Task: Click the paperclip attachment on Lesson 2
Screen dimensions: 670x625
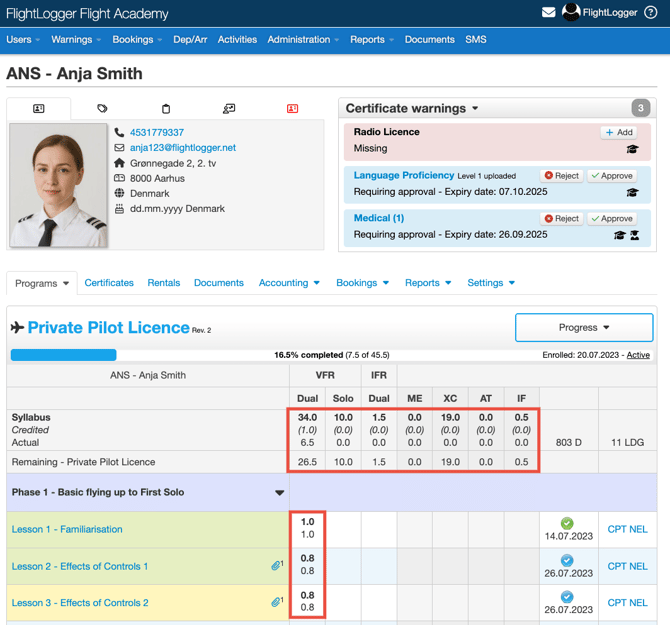Action: point(277,566)
